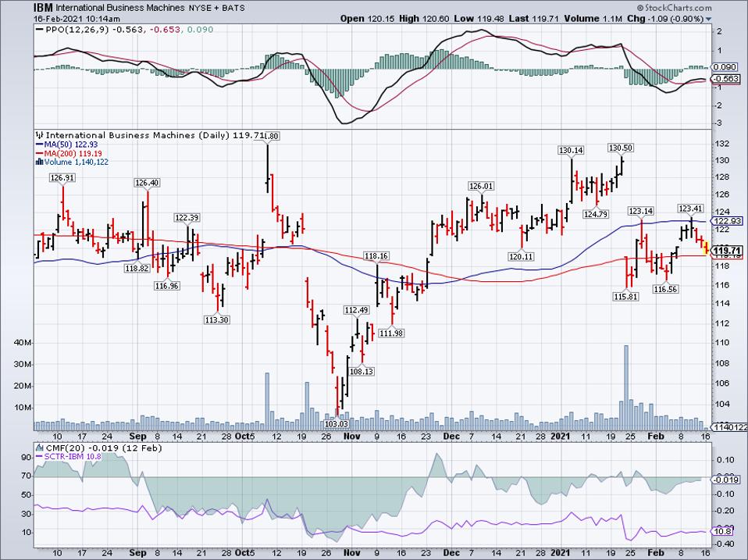Image resolution: width=748 pixels, height=560 pixels.
Task: Click the area icon before 'CMF(20)'
Action: coord(38,448)
